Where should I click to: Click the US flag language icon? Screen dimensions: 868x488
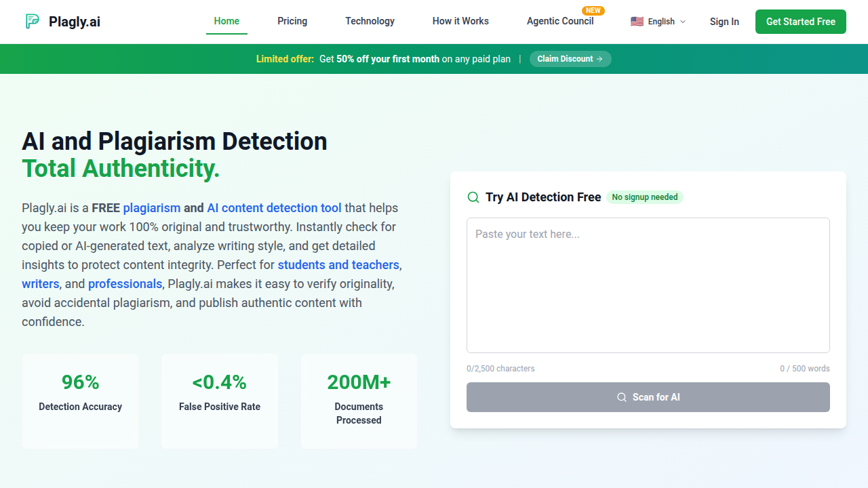coord(637,22)
